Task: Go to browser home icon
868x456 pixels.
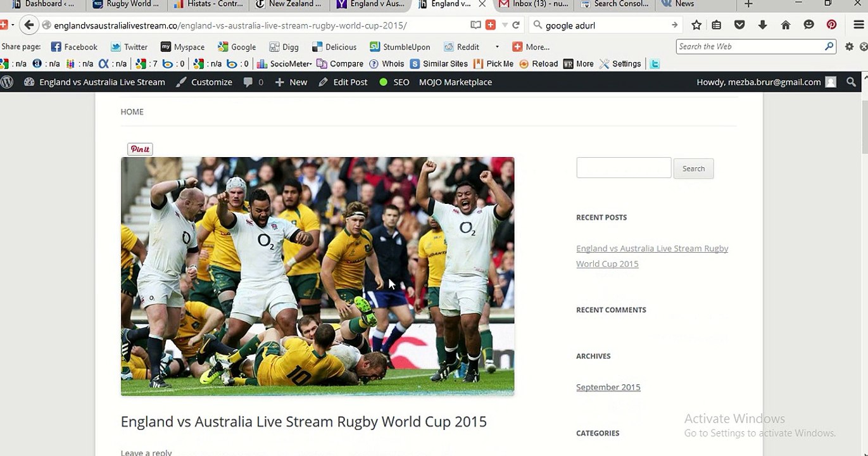Action: (x=786, y=25)
